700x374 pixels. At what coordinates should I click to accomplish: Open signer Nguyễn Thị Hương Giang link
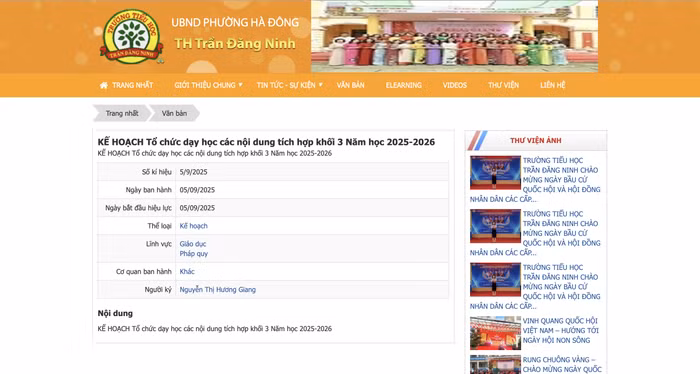(217, 290)
